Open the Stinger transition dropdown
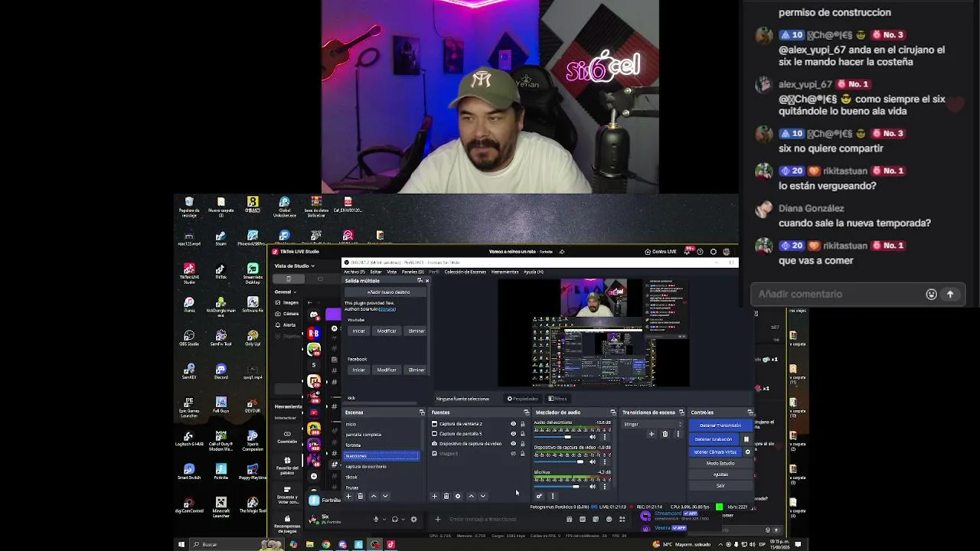 pos(652,424)
